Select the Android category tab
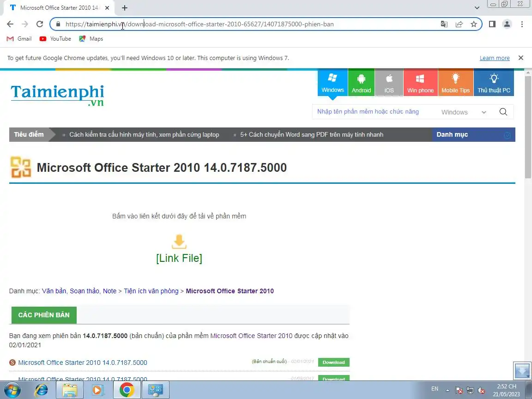Viewport: 532px width, 399px height. [x=361, y=83]
